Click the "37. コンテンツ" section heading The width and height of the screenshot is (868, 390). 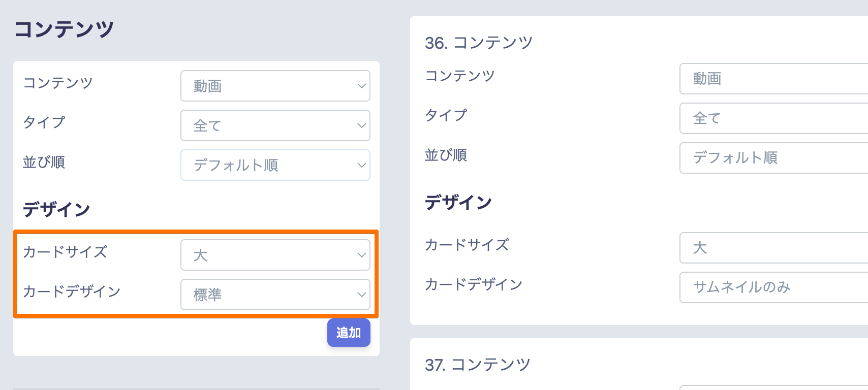pyautogui.click(x=478, y=365)
